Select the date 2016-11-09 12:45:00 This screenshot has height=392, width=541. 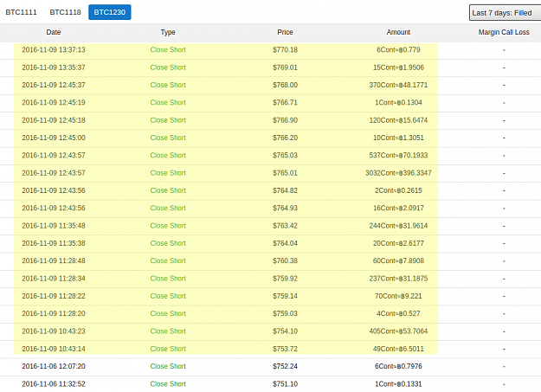(x=54, y=138)
